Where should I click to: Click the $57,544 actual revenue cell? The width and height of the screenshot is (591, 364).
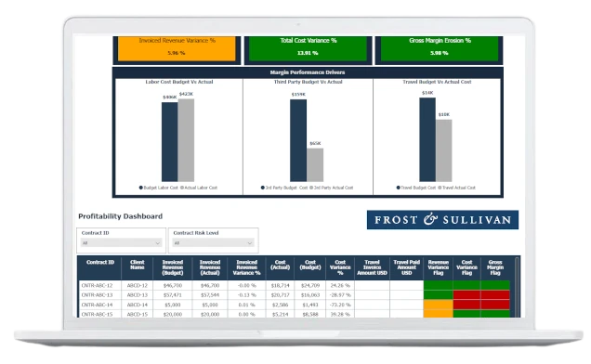[x=210, y=295]
